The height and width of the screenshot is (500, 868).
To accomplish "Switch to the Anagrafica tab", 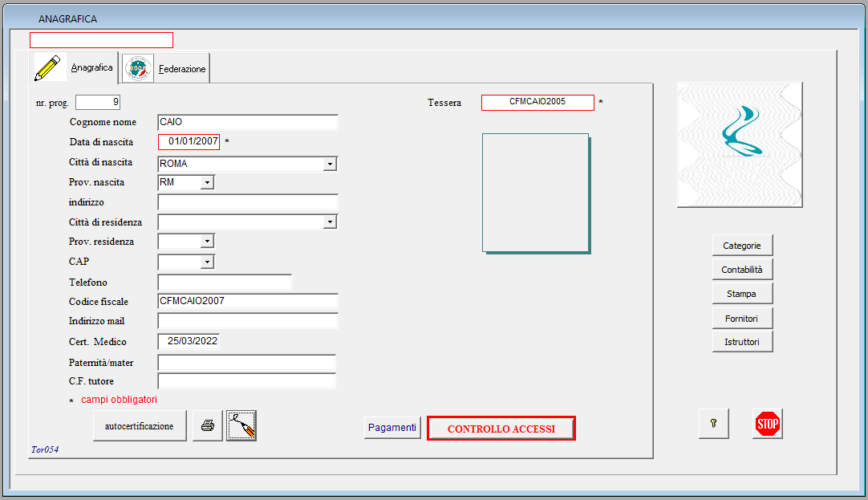I will click(74, 67).
